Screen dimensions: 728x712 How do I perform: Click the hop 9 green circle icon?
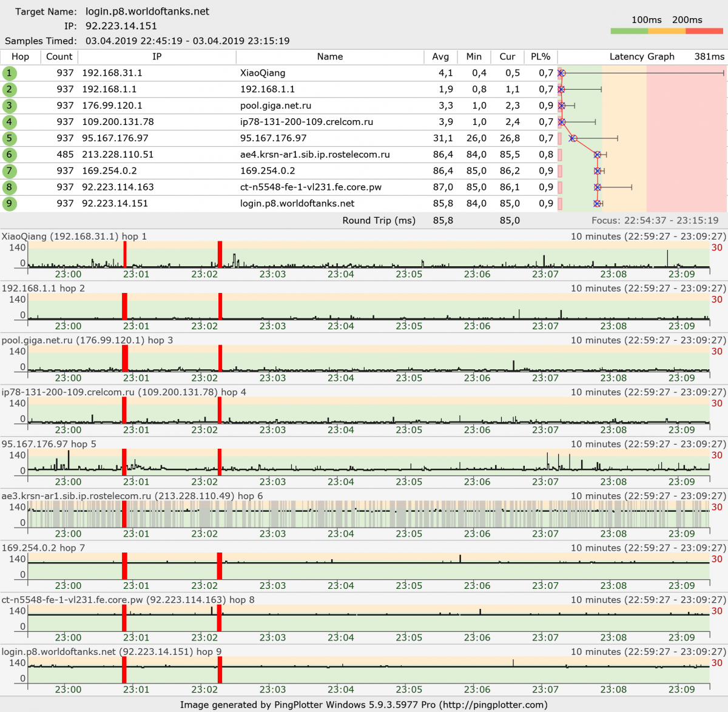tap(9, 204)
